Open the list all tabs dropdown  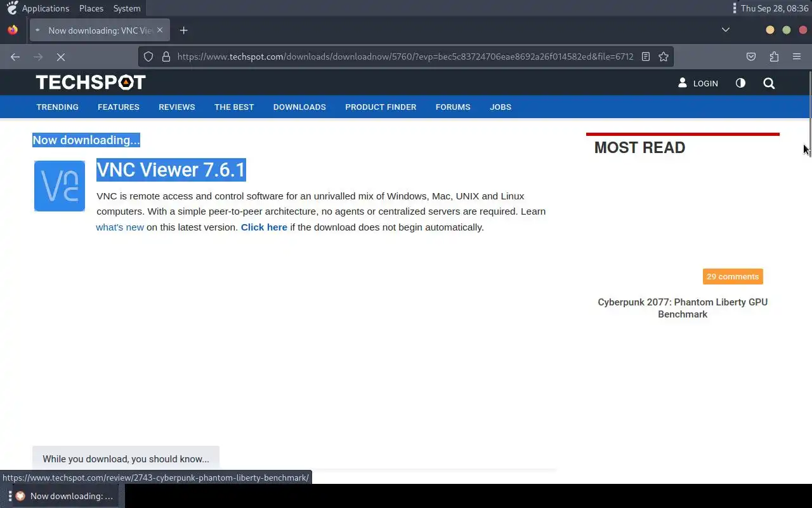[x=726, y=30]
